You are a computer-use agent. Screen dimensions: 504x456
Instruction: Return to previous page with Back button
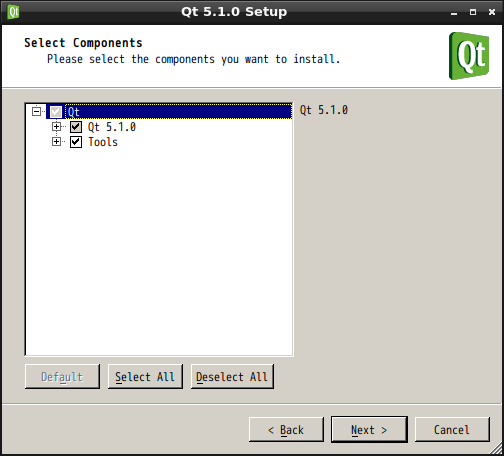click(286, 430)
